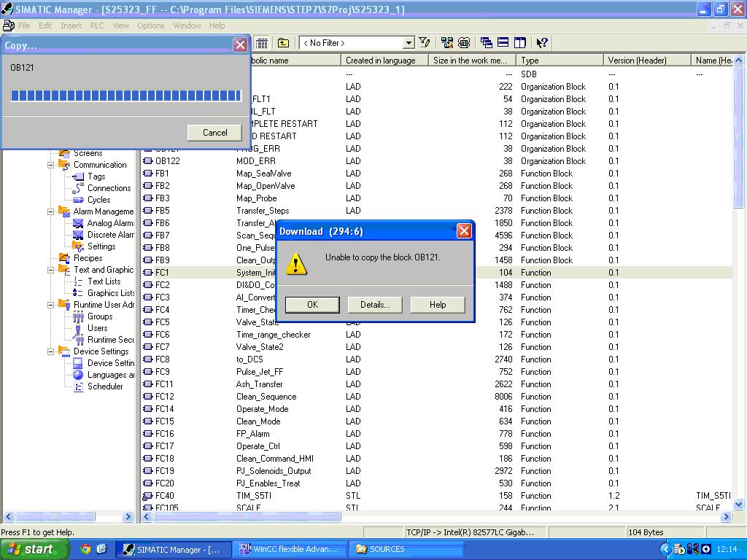Click the OB122 block icon
Image resolution: width=747 pixels, height=560 pixels.
pos(148,161)
